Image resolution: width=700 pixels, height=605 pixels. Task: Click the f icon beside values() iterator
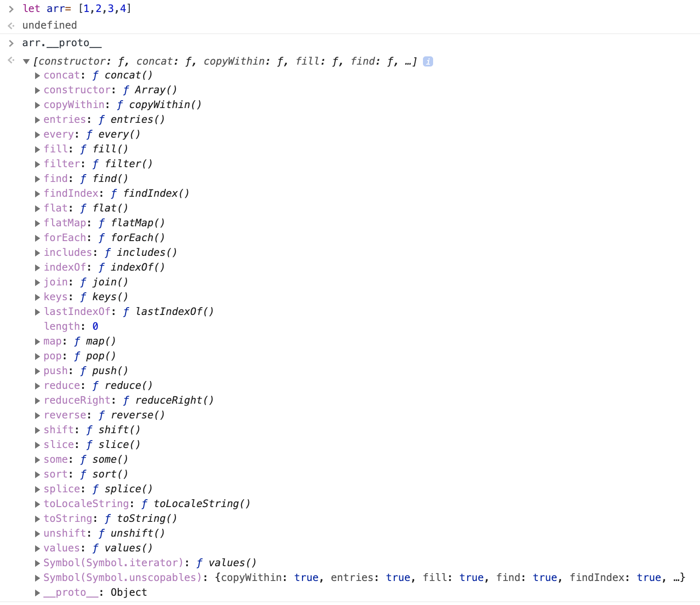coord(199,563)
